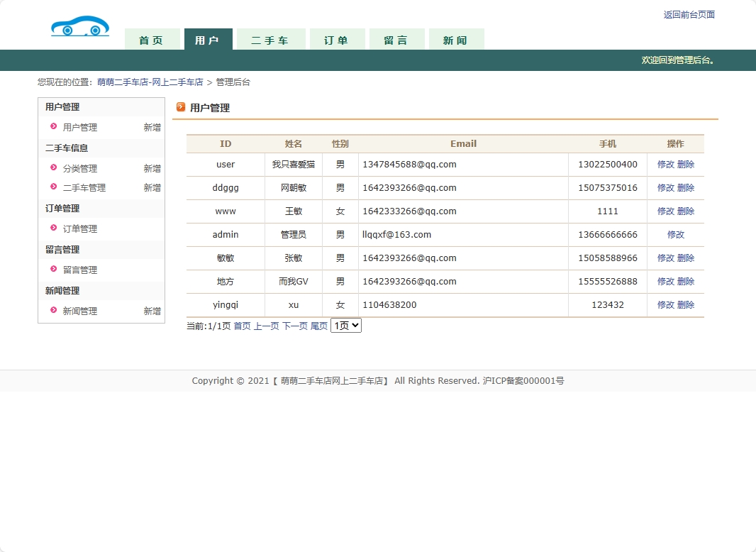Click 返回前台页面 link
The image size is (756, 552).
(x=689, y=15)
